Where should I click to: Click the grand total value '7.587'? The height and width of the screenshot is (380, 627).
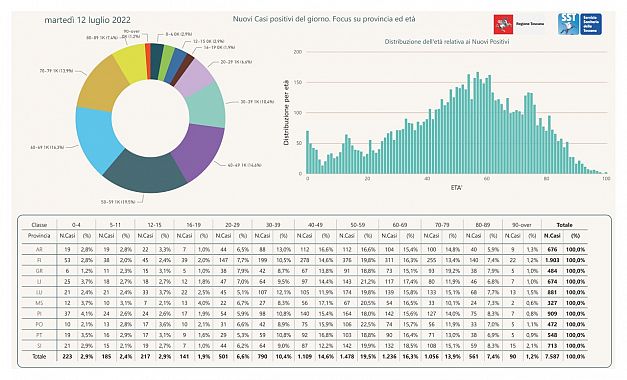552,356
